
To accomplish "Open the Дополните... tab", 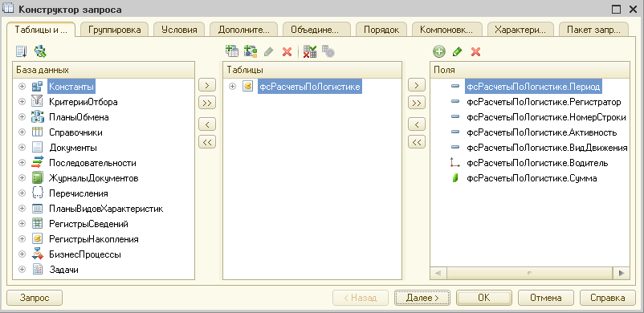I will tap(243, 30).
